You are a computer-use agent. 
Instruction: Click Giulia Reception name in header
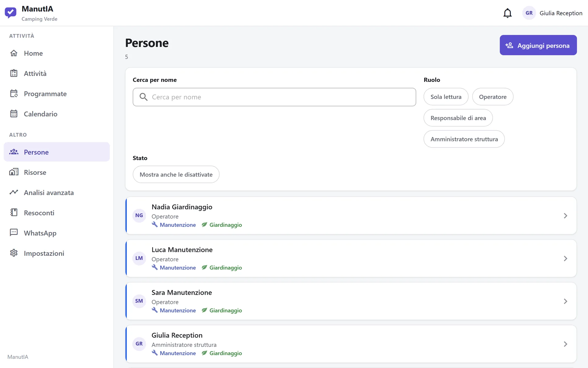[x=561, y=13]
